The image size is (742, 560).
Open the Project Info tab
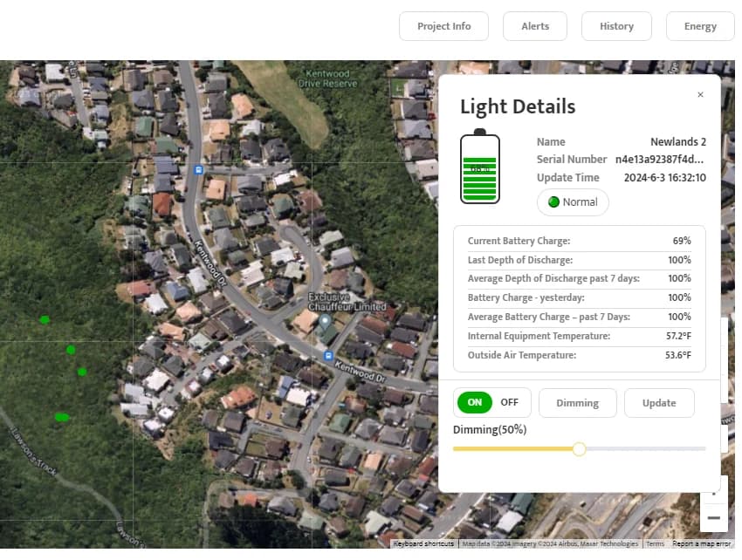tap(443, 26)
